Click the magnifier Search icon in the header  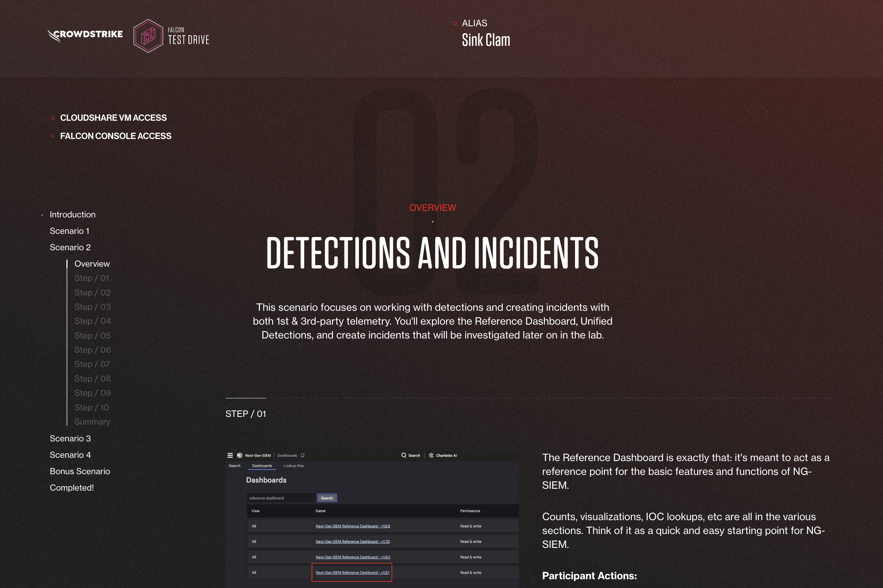pos(404,455)
